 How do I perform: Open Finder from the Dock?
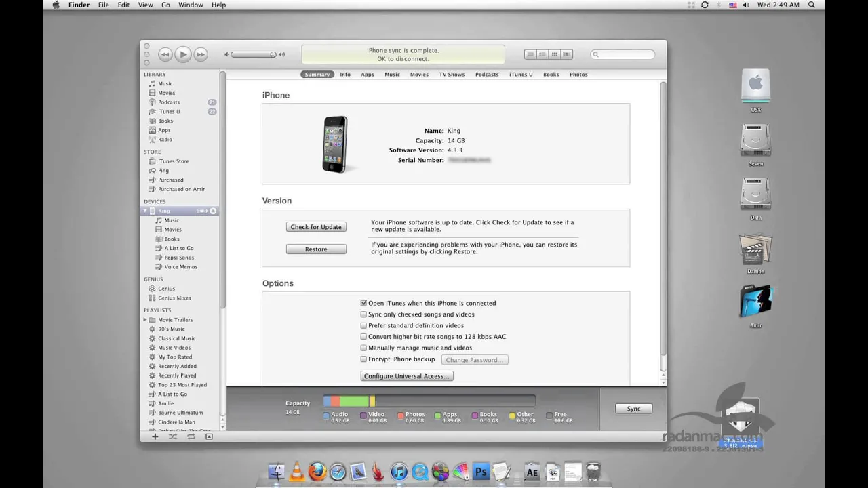(277, 472)
